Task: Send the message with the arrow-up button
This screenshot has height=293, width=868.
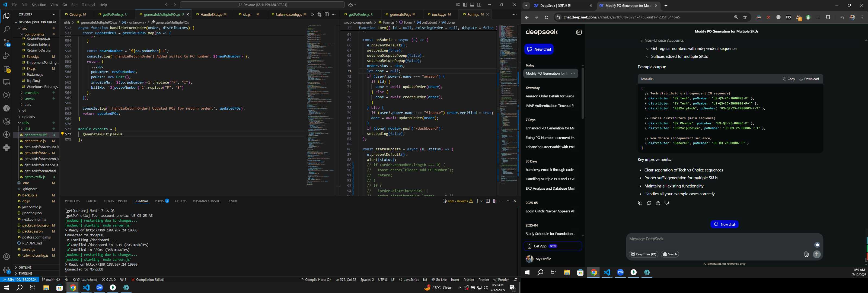Action: pyautogui.click(x=817, y=254)
